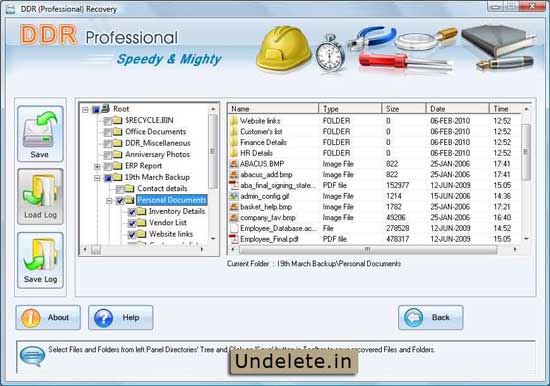Click the abacus_add.bmp image file icon
Viewport: 550px width, 386px height.
coord(234,175)
